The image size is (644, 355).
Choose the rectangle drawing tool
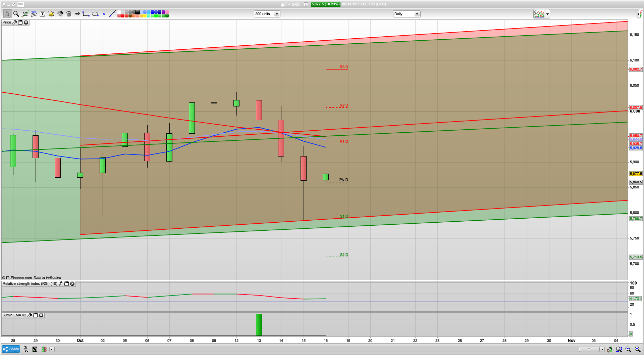[x=86, y=14]
